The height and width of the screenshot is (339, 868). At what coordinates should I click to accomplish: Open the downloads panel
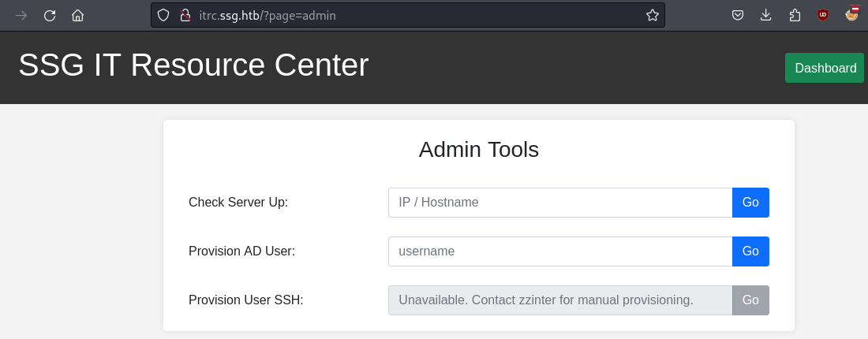(765, 15)
